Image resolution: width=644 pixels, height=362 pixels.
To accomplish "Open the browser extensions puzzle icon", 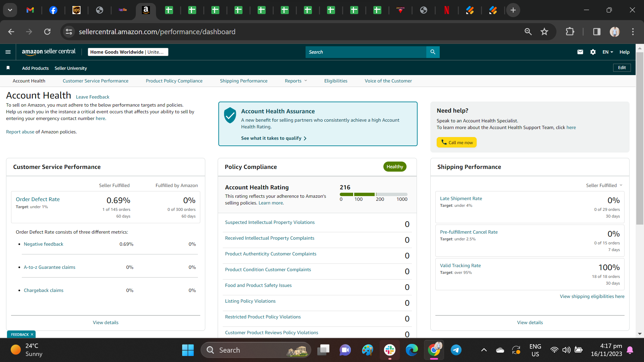I will click(x=570, y=32).
